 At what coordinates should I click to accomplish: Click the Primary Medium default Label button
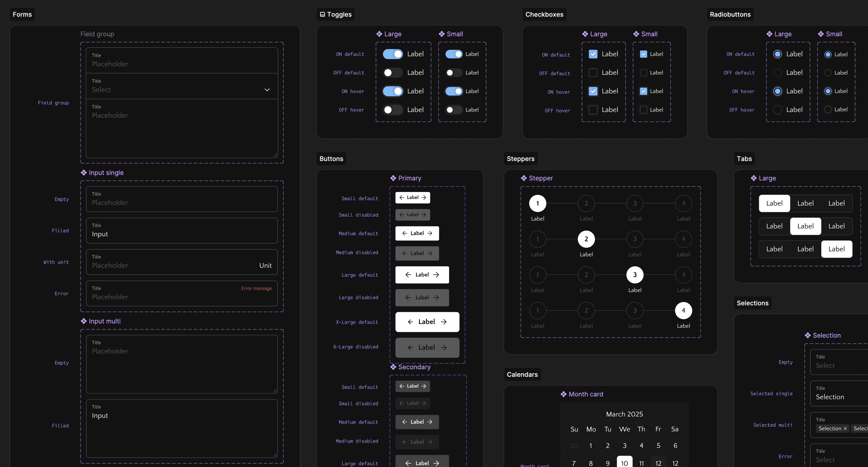417,233
